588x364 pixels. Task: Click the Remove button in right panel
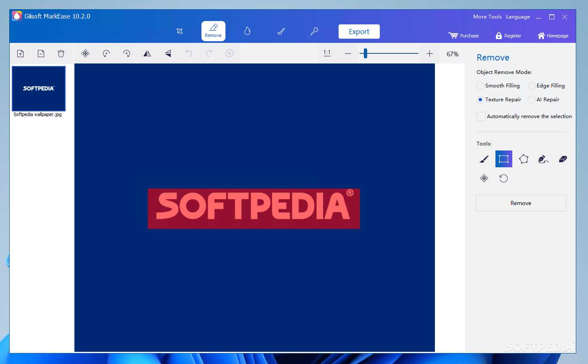521,203
